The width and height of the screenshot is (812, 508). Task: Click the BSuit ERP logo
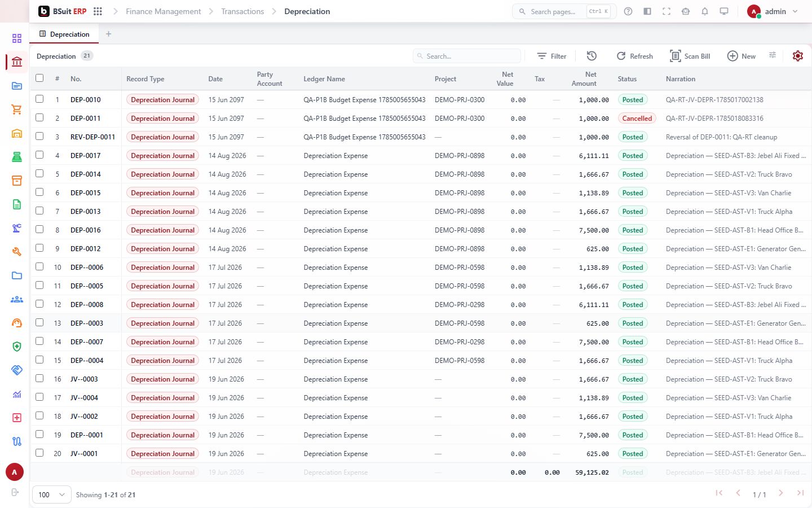(62, 11)
